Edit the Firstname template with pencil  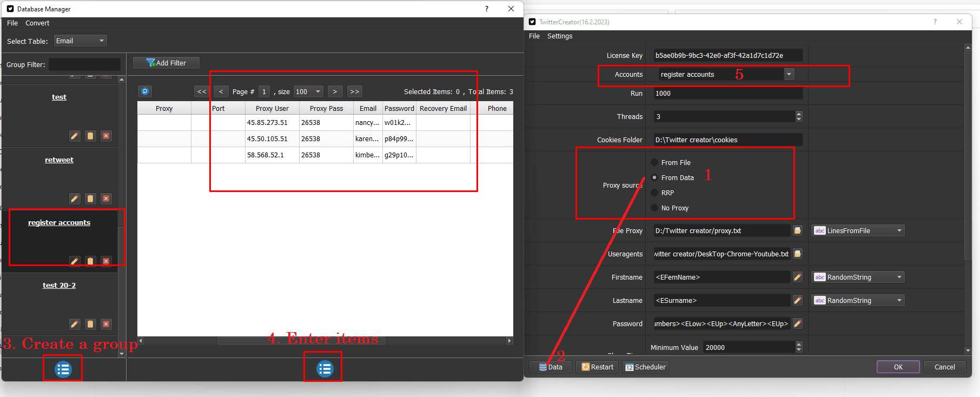[x=797, y=277]
